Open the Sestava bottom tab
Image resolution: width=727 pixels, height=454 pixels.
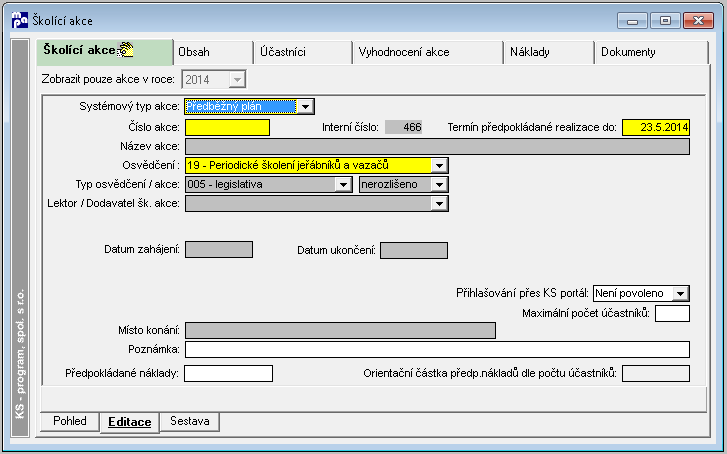click(190, 421)
